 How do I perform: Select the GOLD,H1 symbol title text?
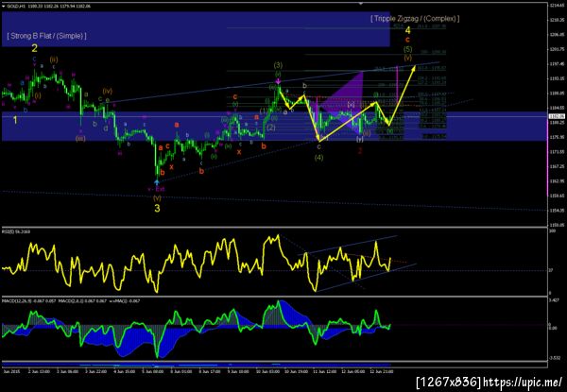coord(14,7)
